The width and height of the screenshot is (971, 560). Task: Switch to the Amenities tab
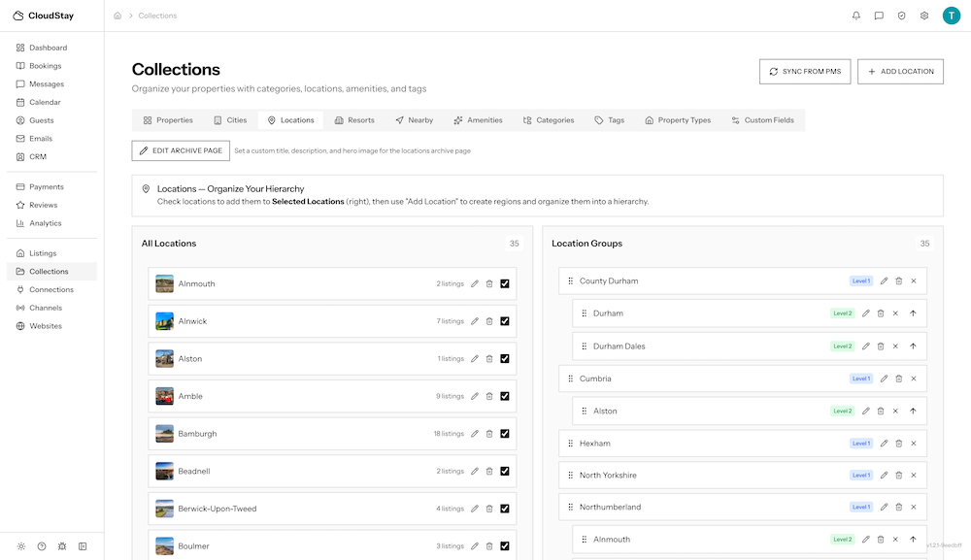coord(478,119)
